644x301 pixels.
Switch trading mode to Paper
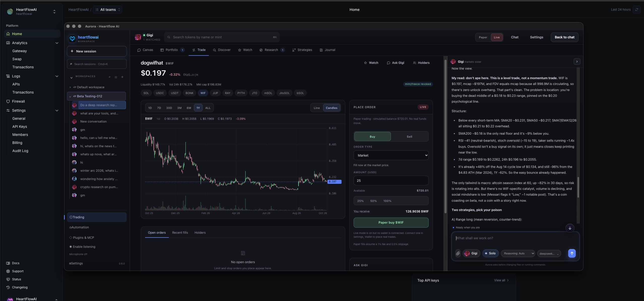click(x=483, y=37)
